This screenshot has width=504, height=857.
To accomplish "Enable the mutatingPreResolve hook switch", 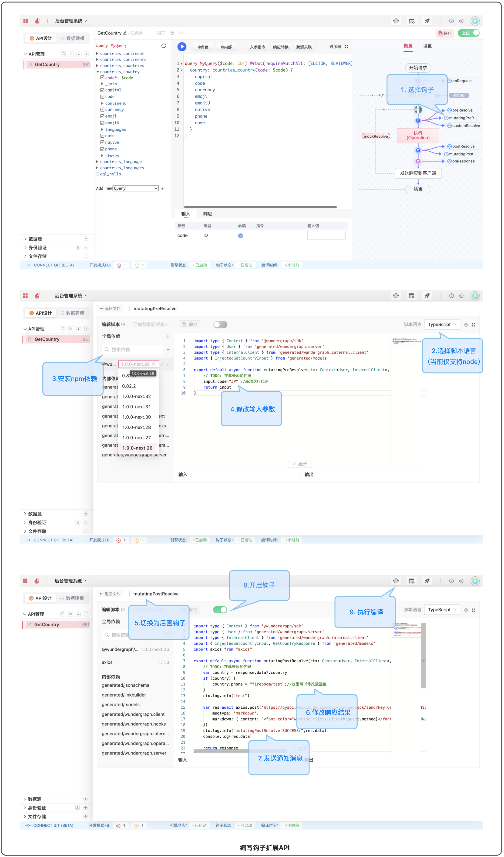I will point(220,324).
